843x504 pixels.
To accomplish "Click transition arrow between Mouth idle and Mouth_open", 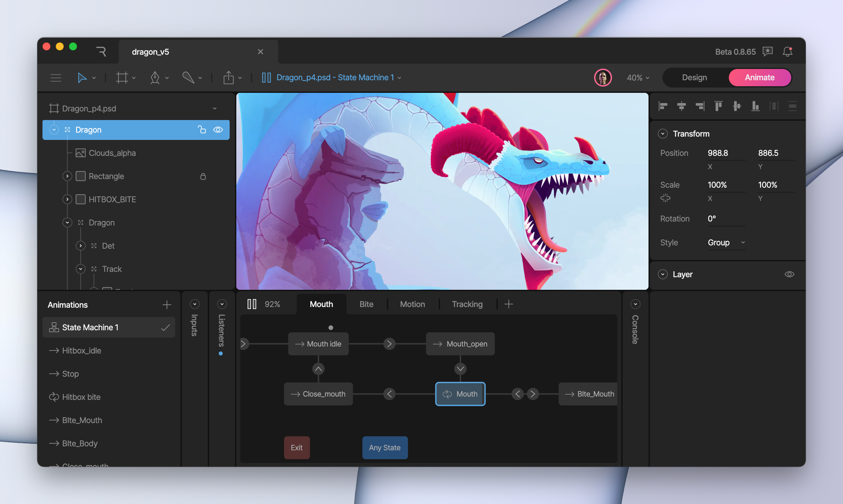I will (389, 344).
